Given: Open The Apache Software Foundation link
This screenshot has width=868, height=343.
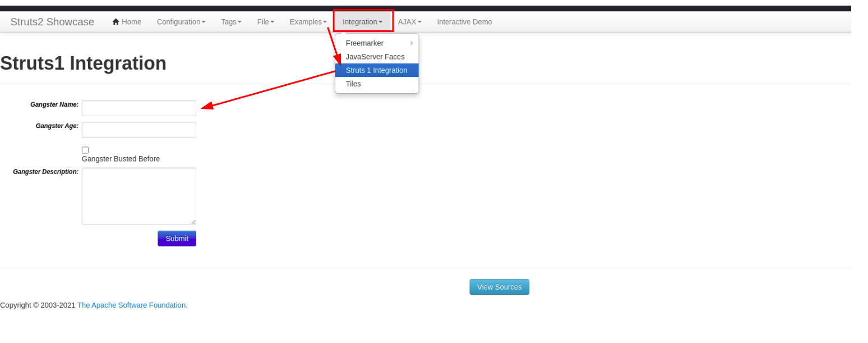Looking at the screenshot, I should (x=132, y=305).
